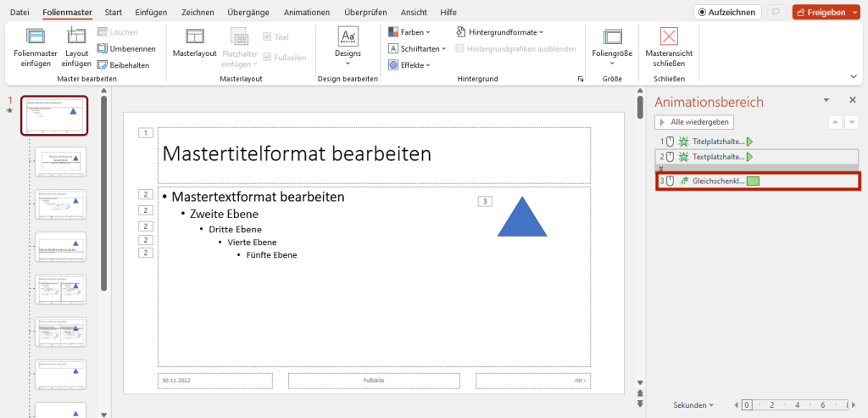This screenshot has height=418, width=868.
Task: Select the Textplatzhalter animation entry
Action: pyautogui.click(x=757, y=157)
